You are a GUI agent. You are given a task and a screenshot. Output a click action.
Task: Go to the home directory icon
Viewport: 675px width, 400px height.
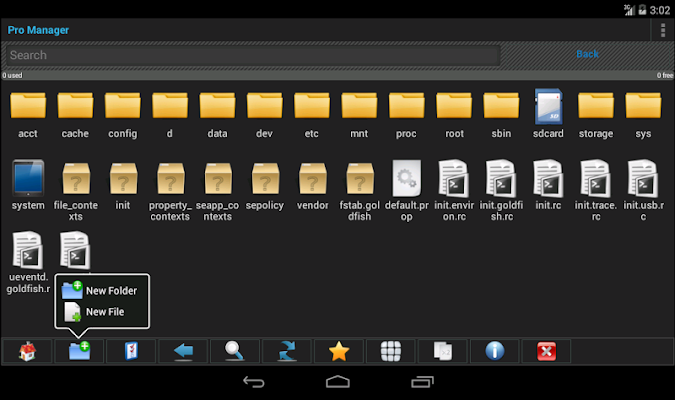click(28, 351)
